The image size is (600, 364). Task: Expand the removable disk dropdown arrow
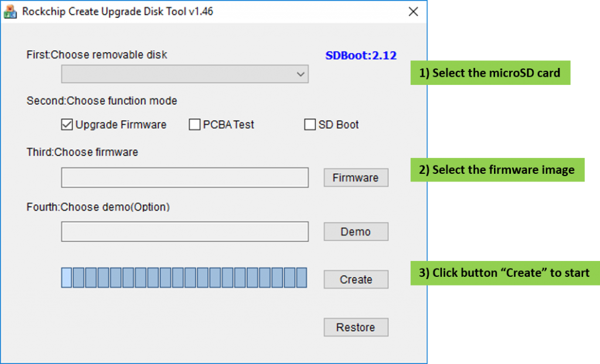click(x=301, y=74)
